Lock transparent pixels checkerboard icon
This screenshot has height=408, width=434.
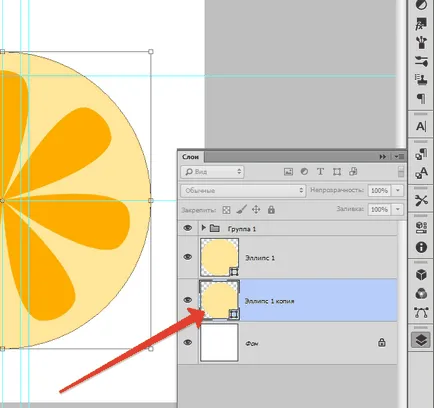226,210
